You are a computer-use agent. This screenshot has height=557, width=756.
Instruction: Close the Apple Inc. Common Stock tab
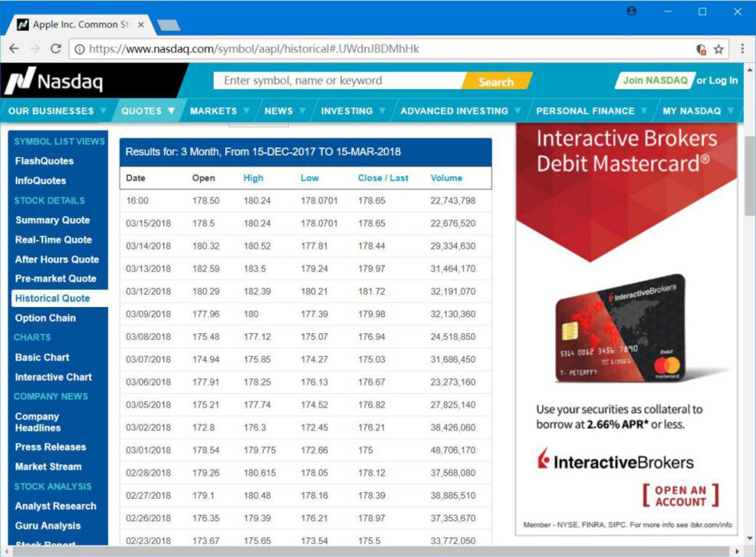[x=140, y=25]
